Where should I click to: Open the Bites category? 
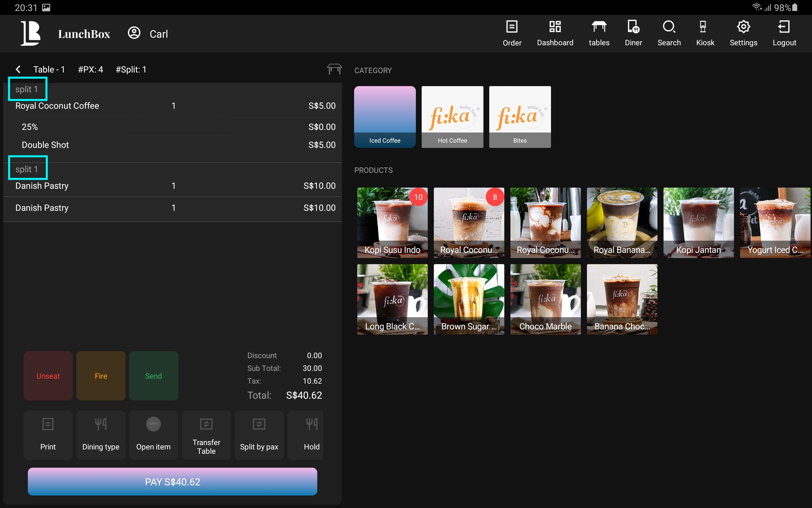[x=520, y=117]
